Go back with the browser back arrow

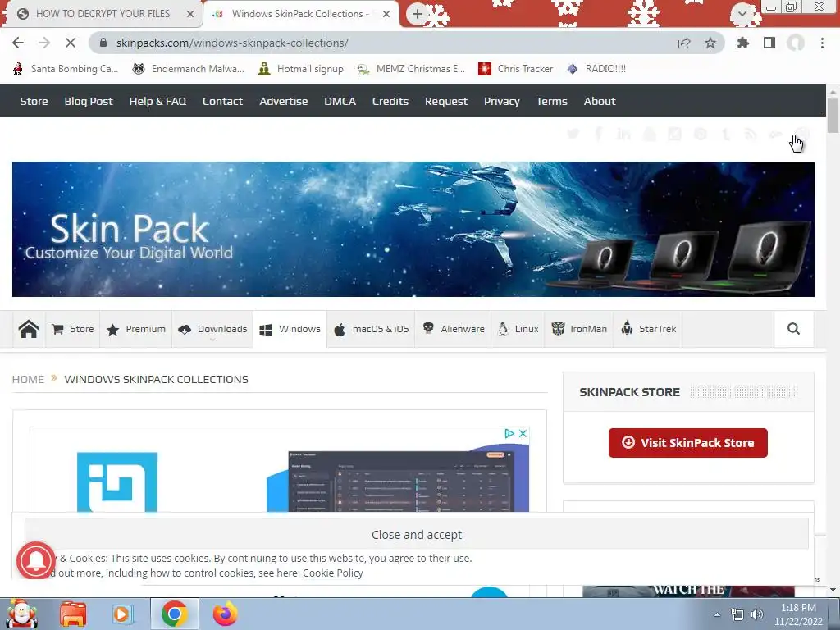(18, 43)
